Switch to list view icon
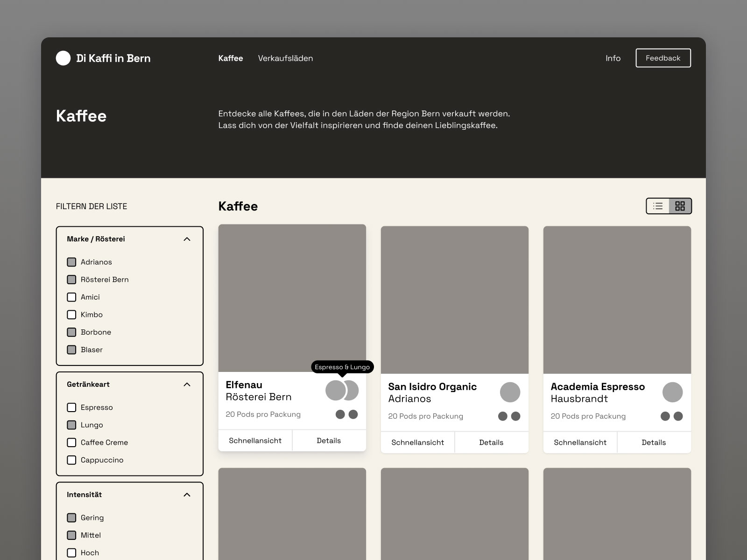The width and height of the screenshot is (747, 560). (658, 206)
